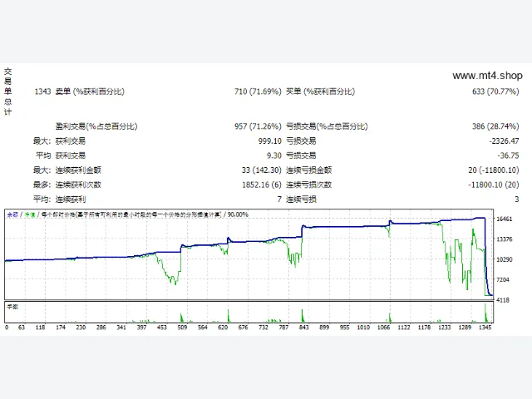Click the 4118 y-axis value
532x399 pixels.
coord(503,301)
